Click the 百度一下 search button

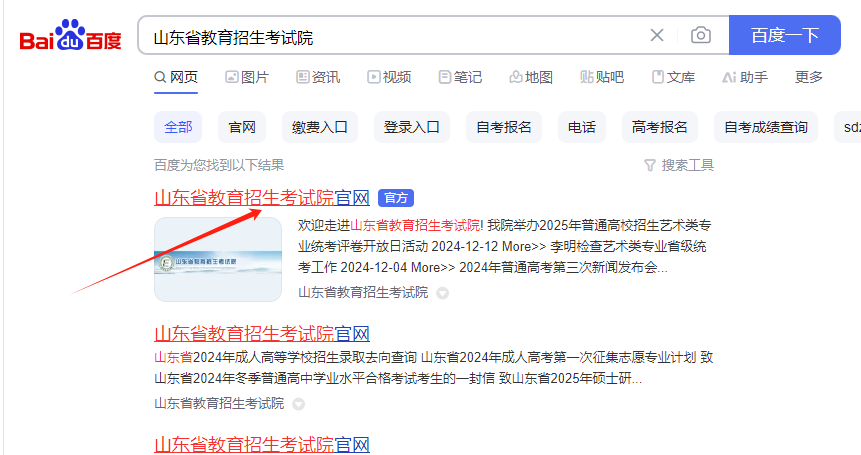(785, 35)
